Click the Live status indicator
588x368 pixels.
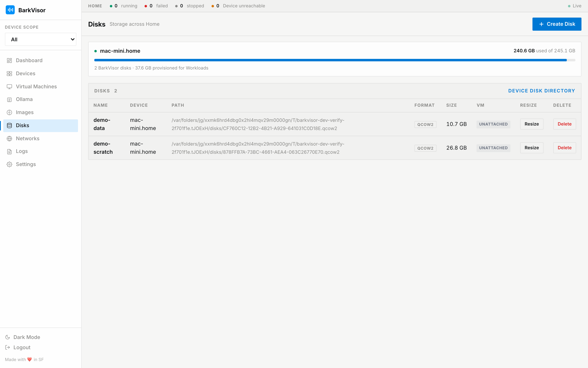[x=574, y=6]
